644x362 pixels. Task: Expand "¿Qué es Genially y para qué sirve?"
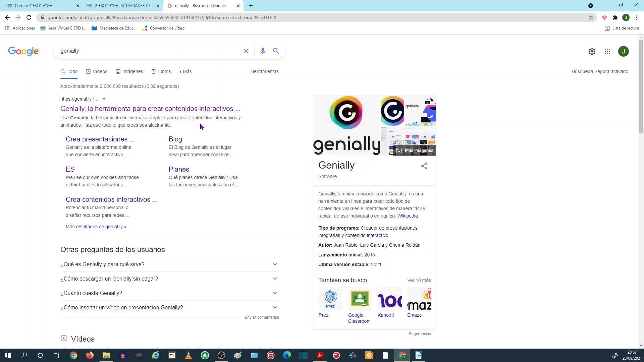275,264
